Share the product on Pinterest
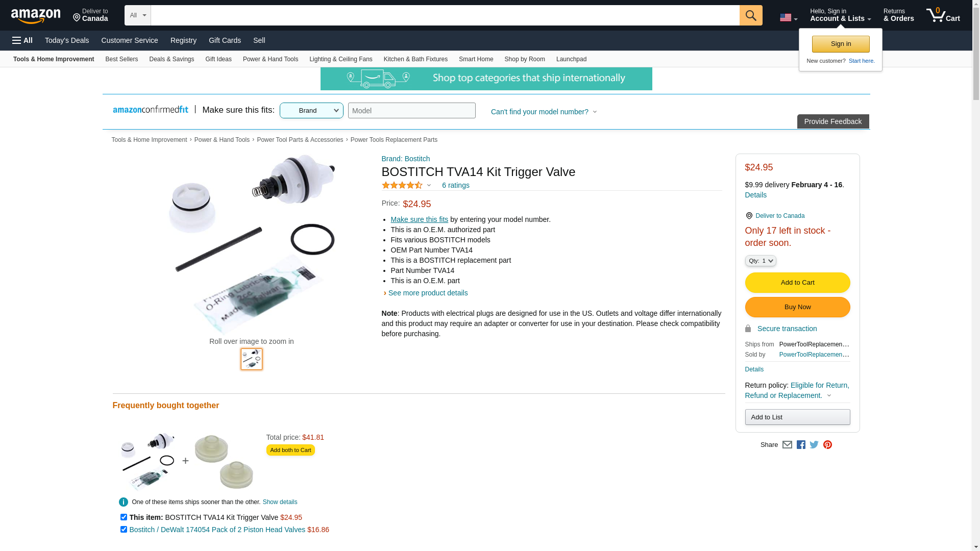This screenshot has width=980, height=551. pyautogui.click(x=827, y=445)
